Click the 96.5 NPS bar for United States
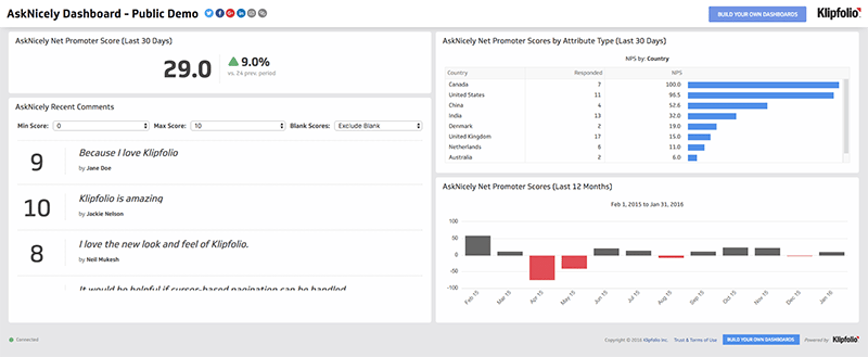The image size is (868, 357). pos(760,95)
